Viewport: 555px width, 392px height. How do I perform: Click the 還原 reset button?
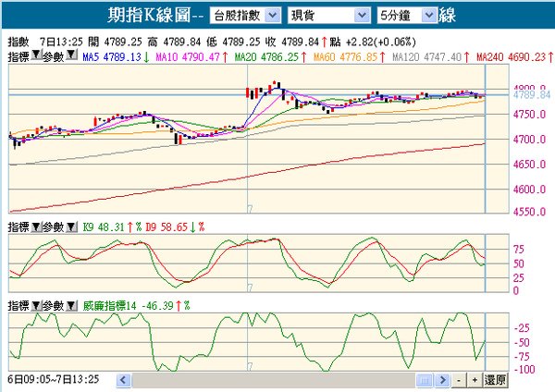(x=495, y=381)
